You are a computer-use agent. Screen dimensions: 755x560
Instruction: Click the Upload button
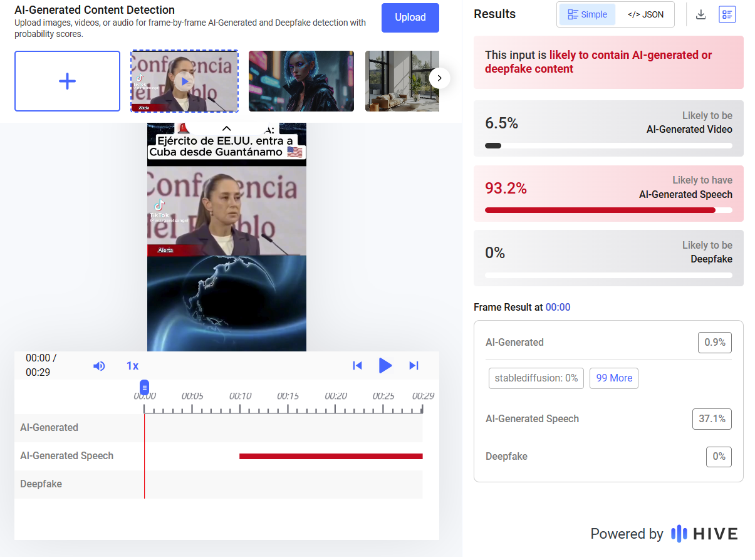pos(410,18)
